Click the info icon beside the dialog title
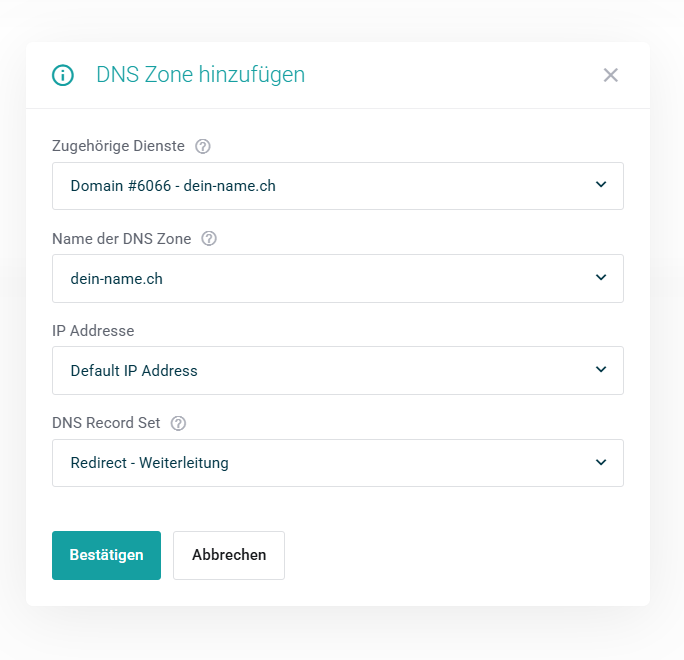The height and width of the screenshot is (660, 684). [63, 75]
